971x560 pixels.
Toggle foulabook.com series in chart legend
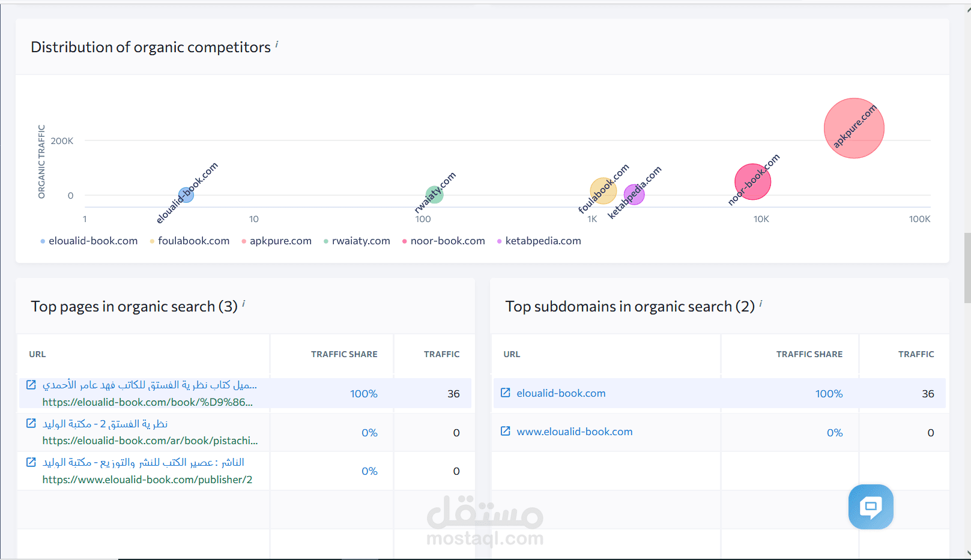(193, 241)
